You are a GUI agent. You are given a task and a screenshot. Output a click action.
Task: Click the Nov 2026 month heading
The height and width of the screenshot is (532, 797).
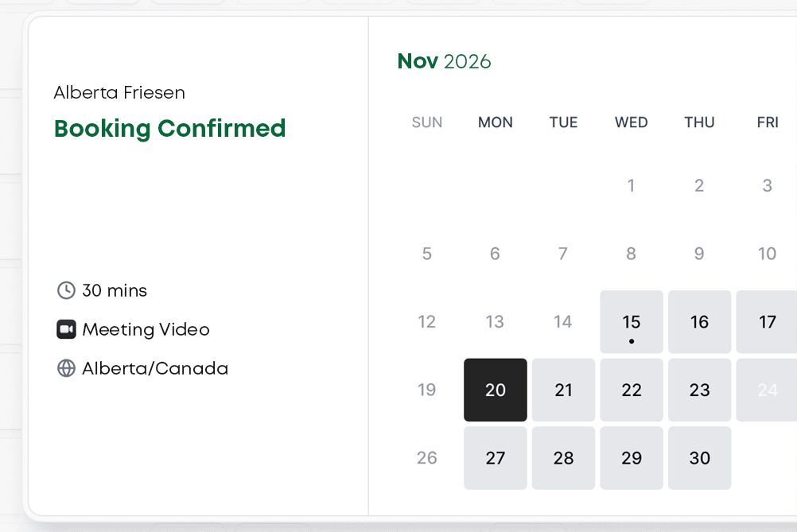point(444,61)
